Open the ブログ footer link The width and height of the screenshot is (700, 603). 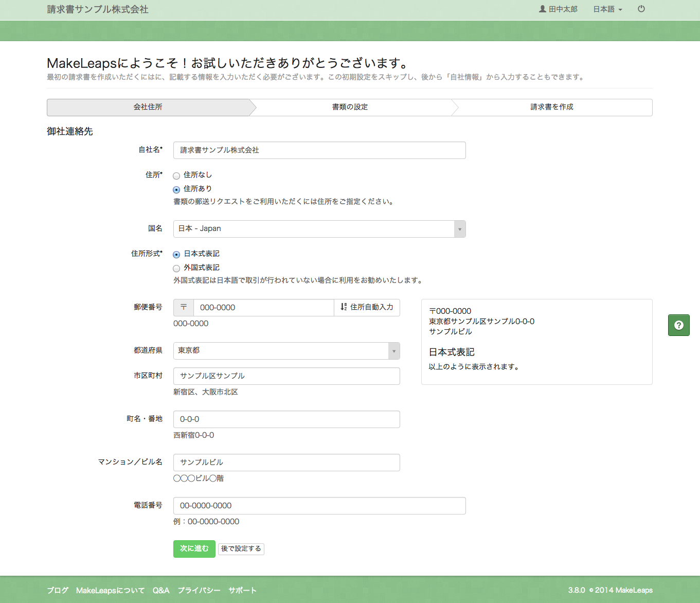pos(58,591)
